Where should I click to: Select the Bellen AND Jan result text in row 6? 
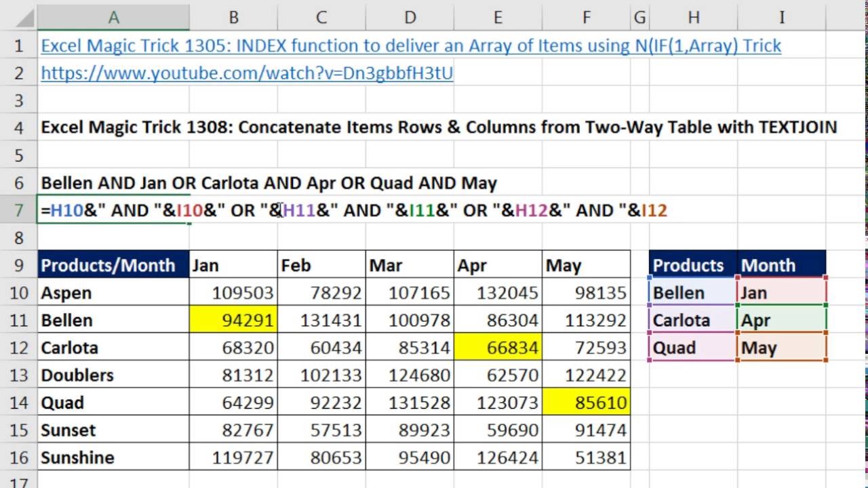coord(269,183)
